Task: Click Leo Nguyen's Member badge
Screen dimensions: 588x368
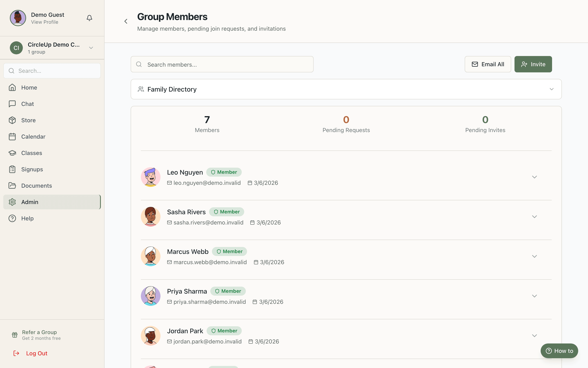Action: coord(224,172)
